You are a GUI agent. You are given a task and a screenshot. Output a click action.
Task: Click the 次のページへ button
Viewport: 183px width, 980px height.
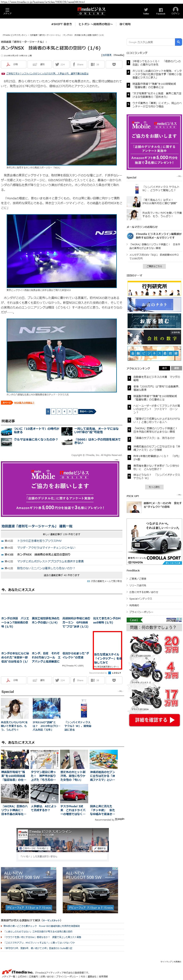coord(87,411)
